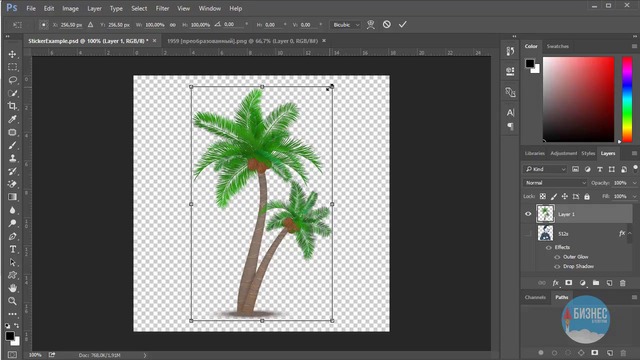Collapse the 512s layer effects list
The image size is (640, 360).
click(x=630, y=233)
